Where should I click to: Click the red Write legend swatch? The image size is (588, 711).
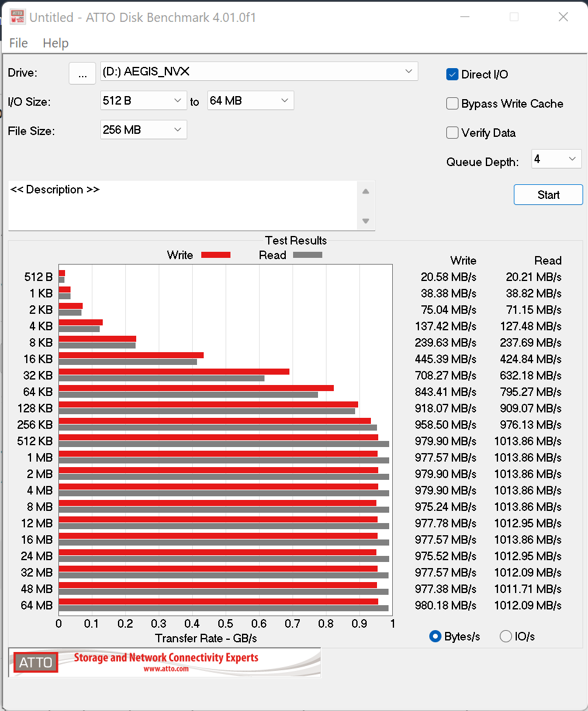[215, 255]
